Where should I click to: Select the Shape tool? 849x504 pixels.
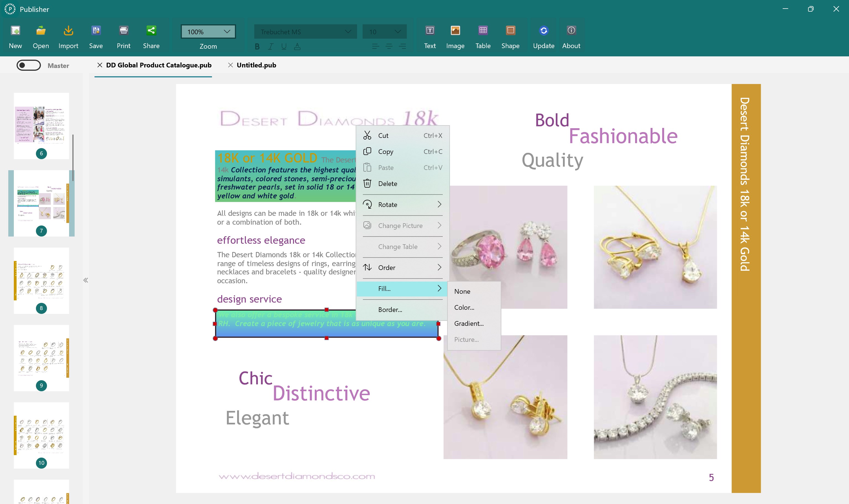click(510, 36)
